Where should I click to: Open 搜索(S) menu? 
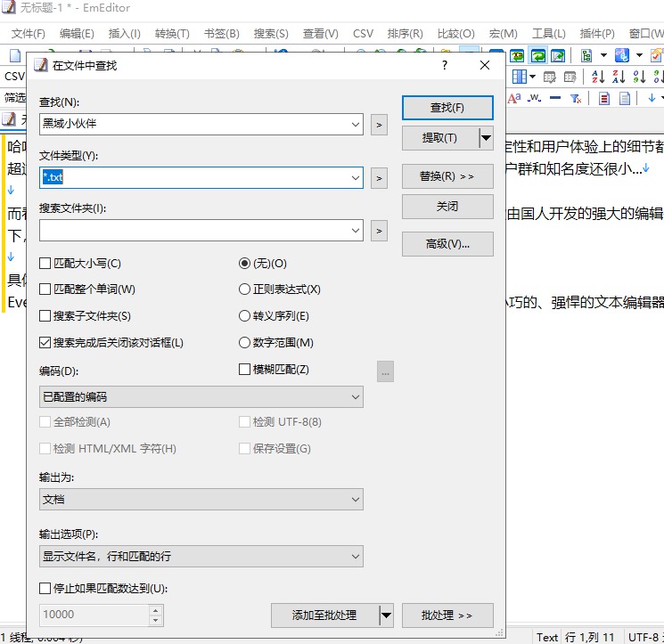click(271, 34)
